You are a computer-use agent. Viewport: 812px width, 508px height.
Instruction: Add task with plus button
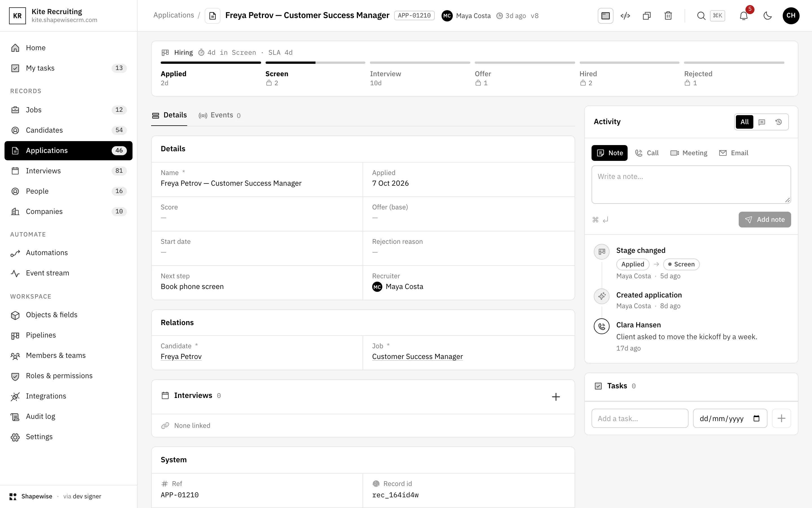[x=781, y=418]
